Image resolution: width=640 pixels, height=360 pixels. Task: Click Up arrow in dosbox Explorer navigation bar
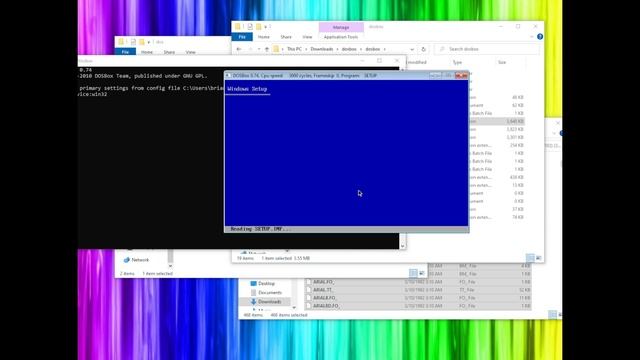tap(267, 49)
